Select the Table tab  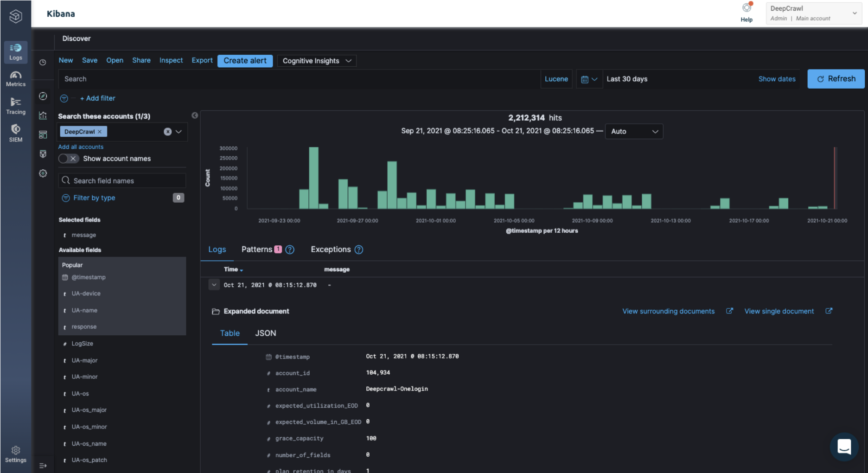[230, 333]
